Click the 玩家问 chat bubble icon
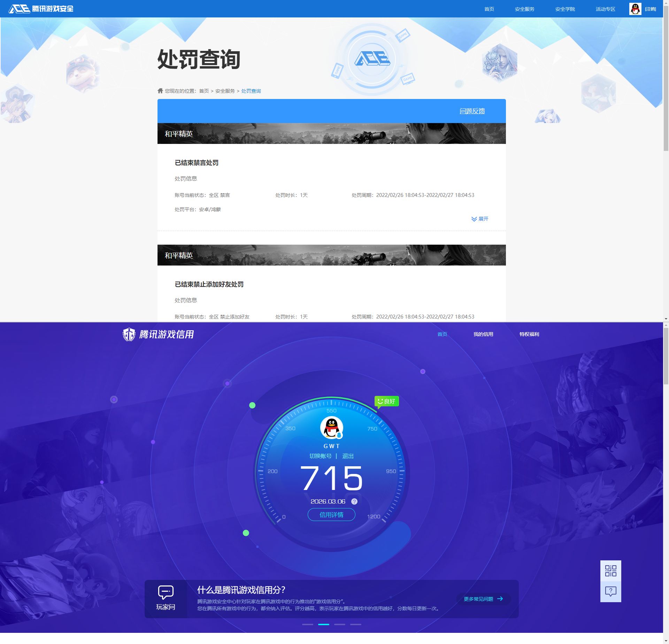This screenshot has width=669, height=644. point(166,591)
